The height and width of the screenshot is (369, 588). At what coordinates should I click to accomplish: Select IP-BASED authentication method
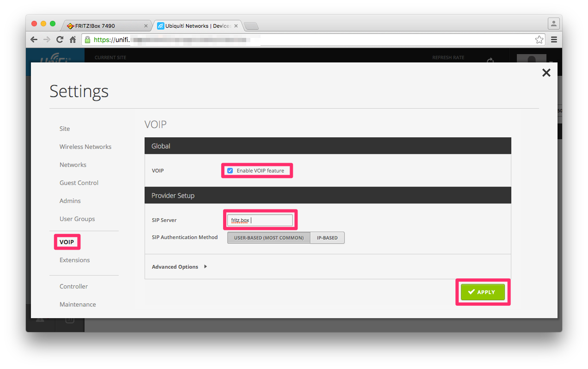[x=327, y=238]
